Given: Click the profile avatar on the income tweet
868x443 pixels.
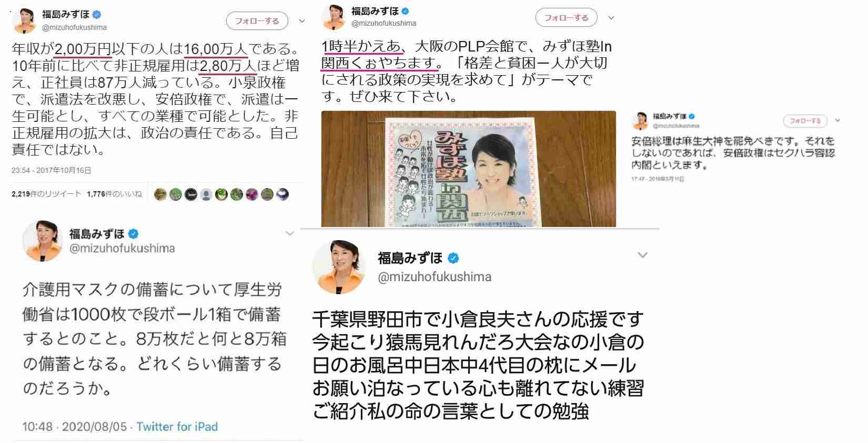Looking at the screenshot, I should (x=24, y=21).
